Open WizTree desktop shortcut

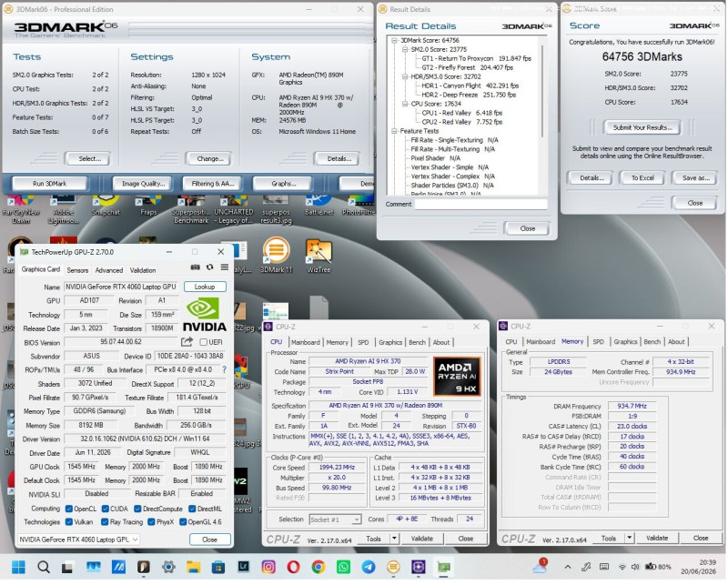pos(319,255)
